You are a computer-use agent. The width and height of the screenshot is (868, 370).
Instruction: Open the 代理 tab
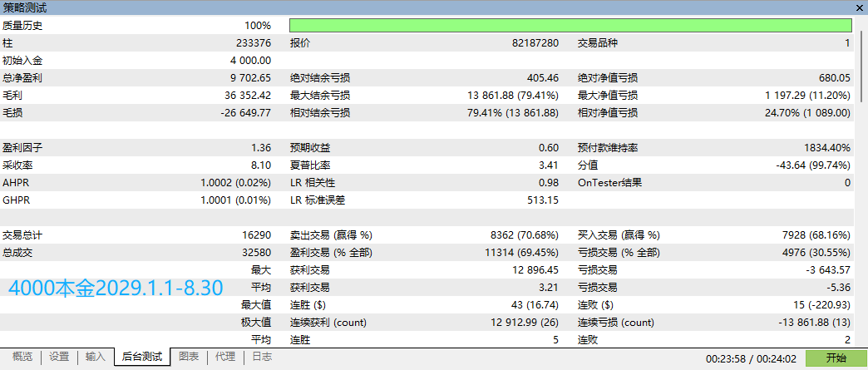[x=225, y=357]
